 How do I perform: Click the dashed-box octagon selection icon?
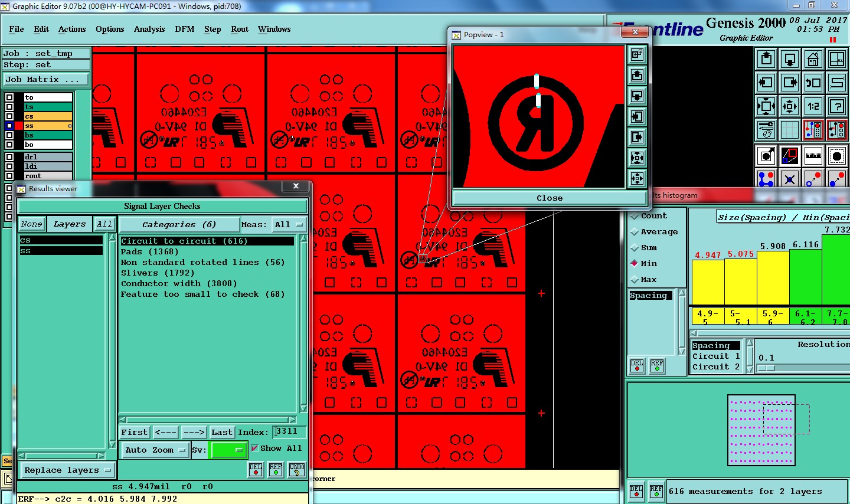pos(837,156)
